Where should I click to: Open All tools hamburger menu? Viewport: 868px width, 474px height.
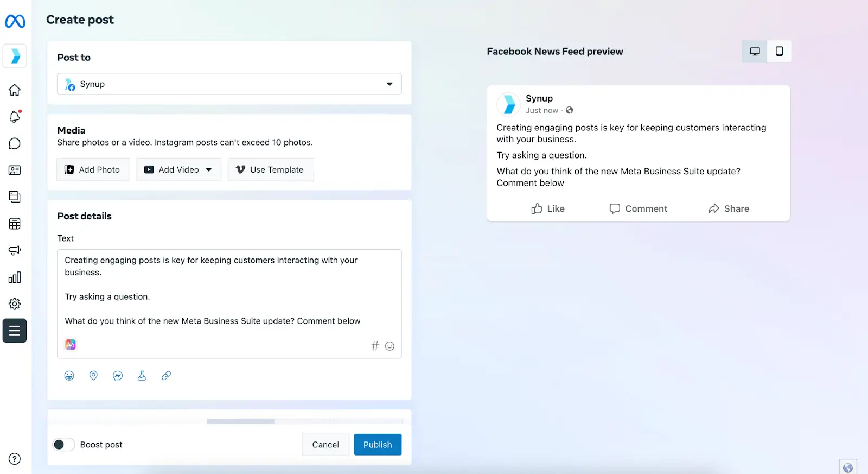15,331
